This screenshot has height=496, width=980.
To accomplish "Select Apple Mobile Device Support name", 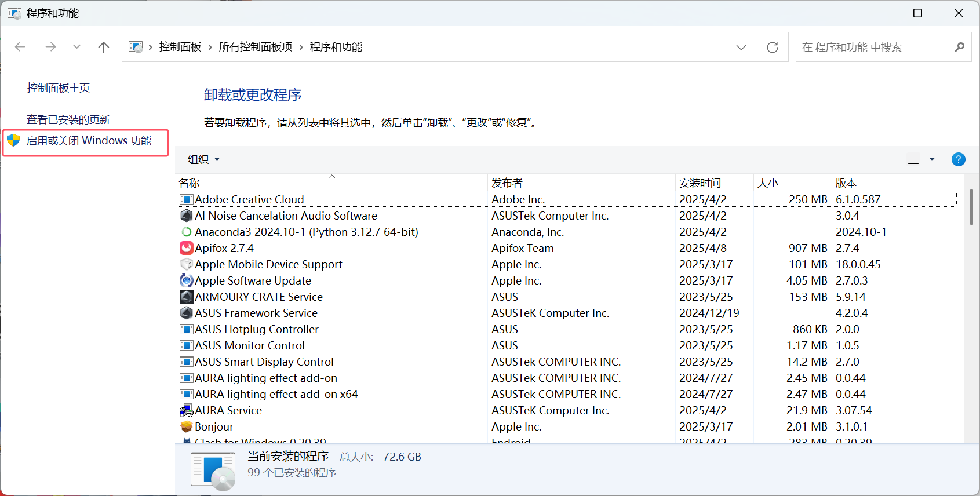I will (268, 264).
